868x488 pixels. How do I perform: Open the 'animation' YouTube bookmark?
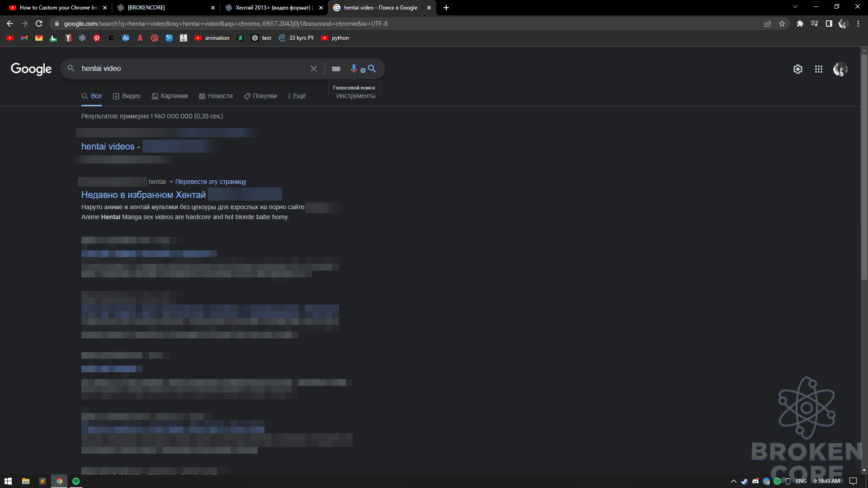tap(212, 38)
